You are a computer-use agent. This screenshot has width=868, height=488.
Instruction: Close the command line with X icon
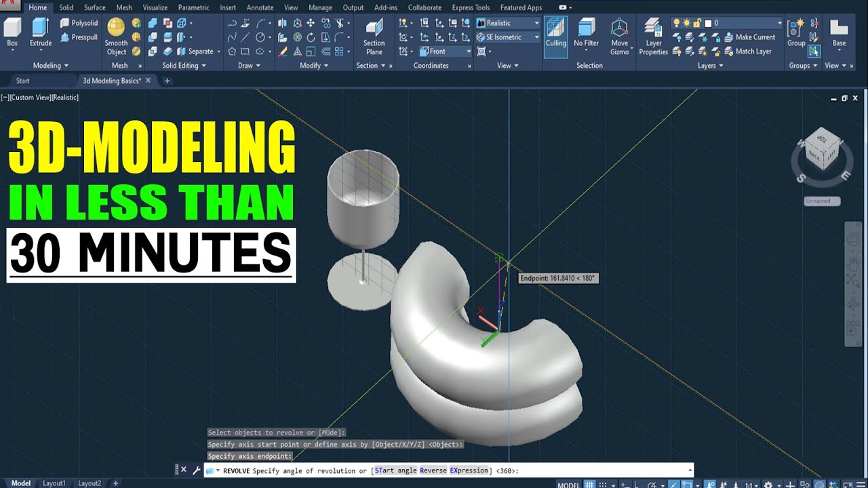(x=184, y=470)
